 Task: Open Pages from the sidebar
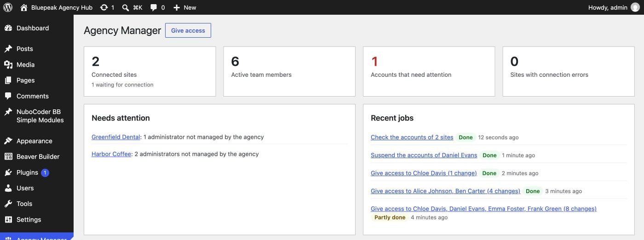click(37, 80)
